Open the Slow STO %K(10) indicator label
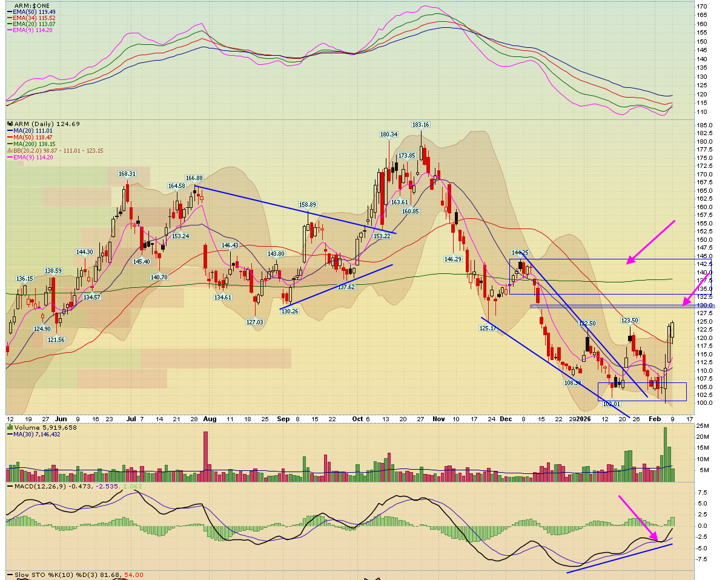 pos(38,575)
